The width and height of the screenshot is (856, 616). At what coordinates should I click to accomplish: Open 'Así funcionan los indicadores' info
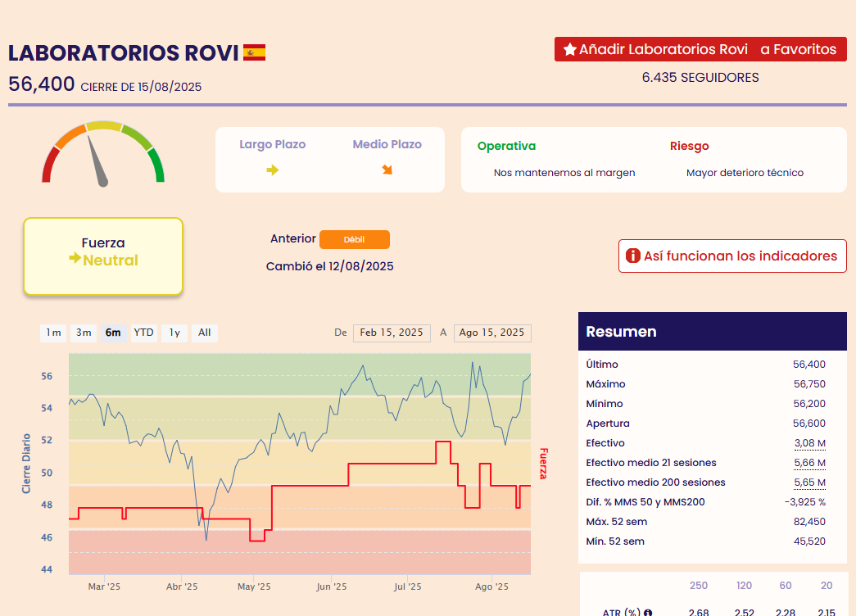(x=732, y=256)
